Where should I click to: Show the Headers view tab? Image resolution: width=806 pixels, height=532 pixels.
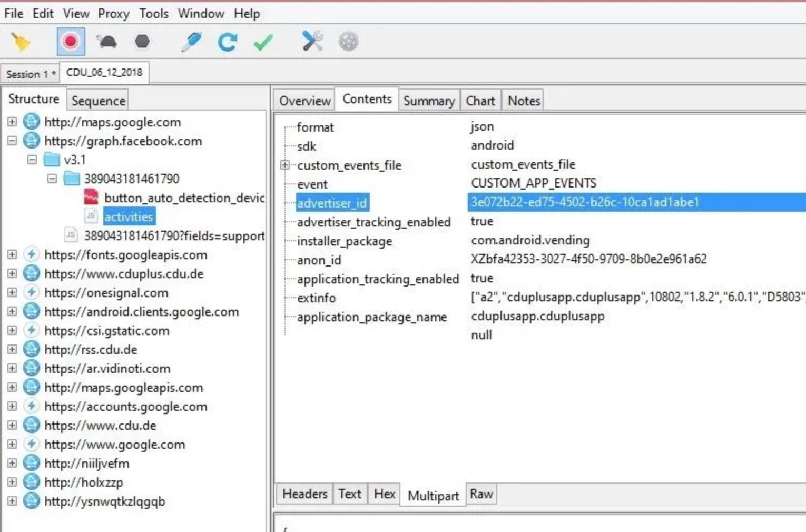click(304, 494)
